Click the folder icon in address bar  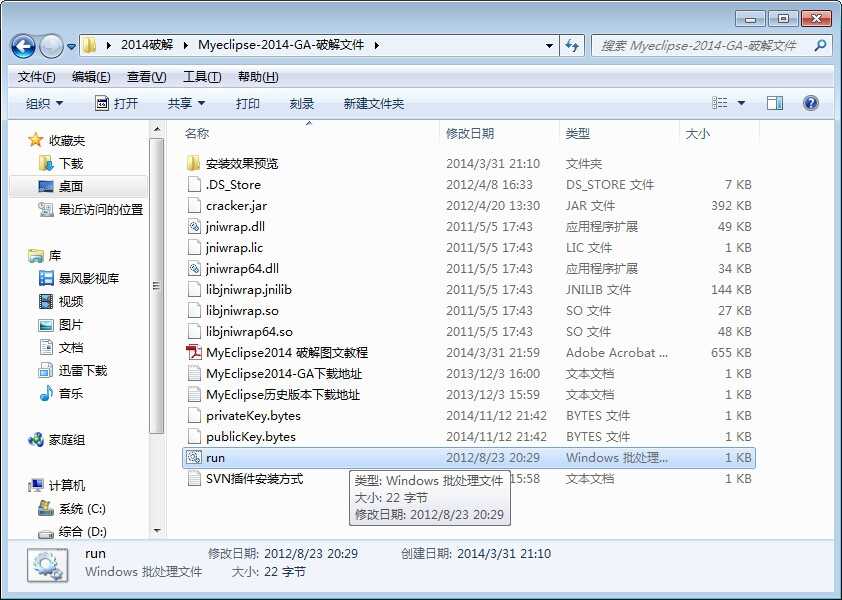click(90, 45)
